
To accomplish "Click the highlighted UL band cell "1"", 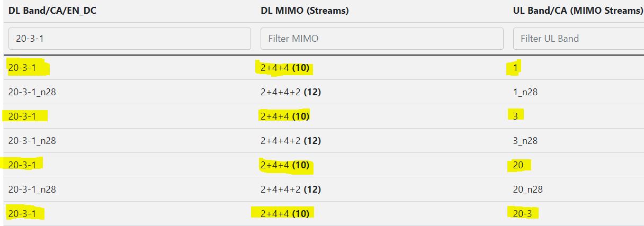I will pyautogui.click(x=515, y=67).
